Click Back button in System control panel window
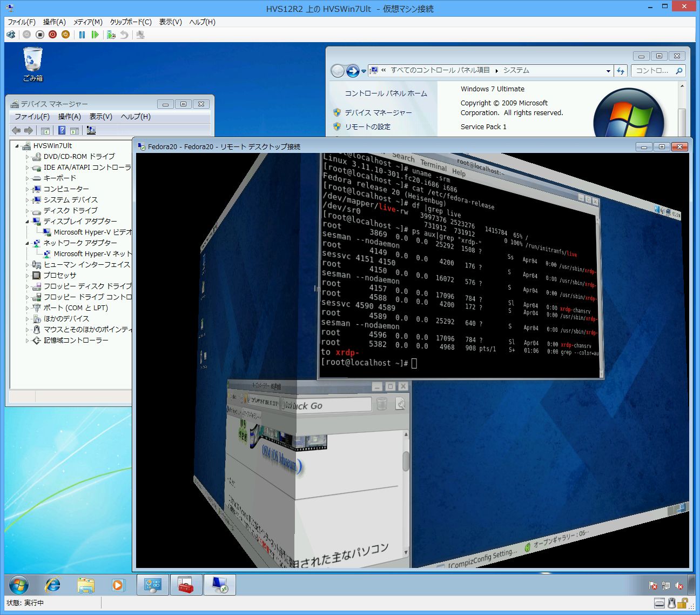The width and height of the screenshot is (700, 615). pyautogui.click(x=338, y=71)
